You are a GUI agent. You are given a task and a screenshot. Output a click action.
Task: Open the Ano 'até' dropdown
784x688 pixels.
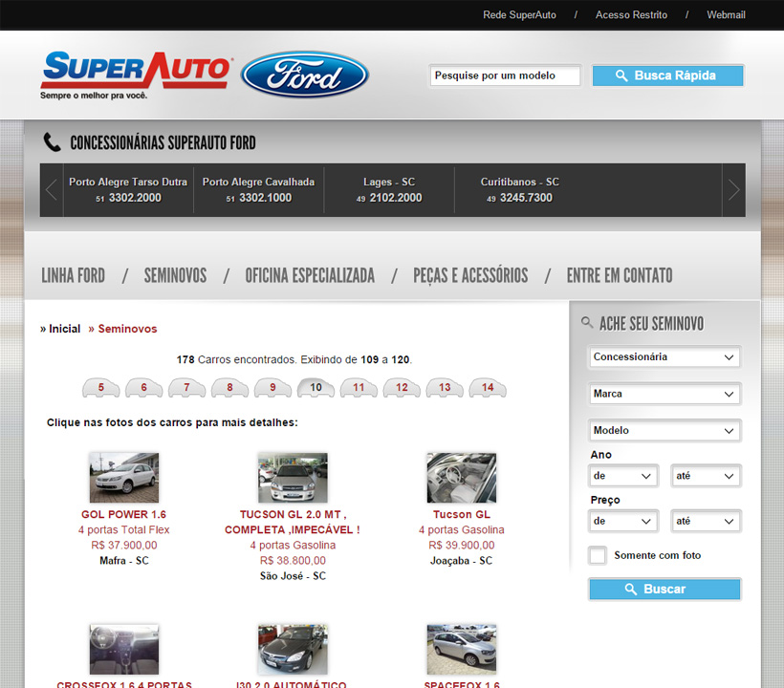coord(706,476)
